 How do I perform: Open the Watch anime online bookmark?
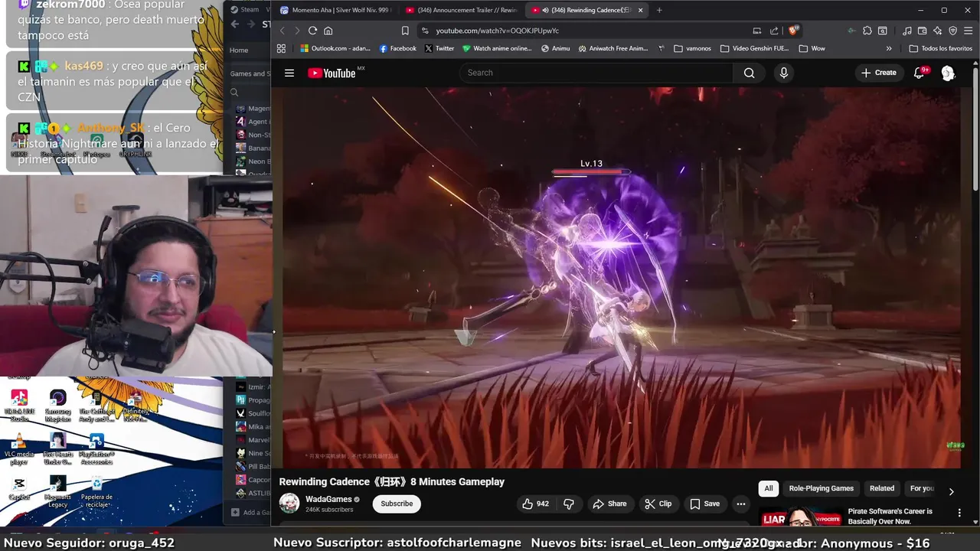(497, 48)
